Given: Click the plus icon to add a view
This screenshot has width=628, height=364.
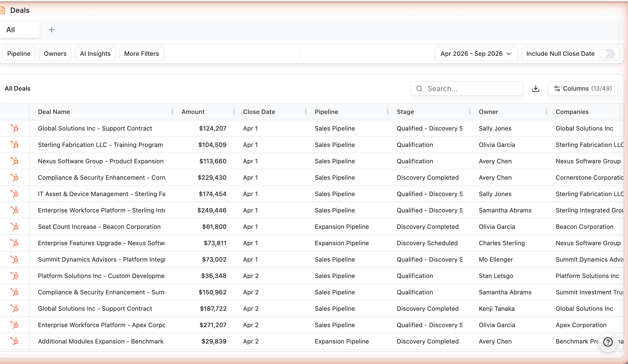Looking at the screenshot, I should (x=52, y=30).
